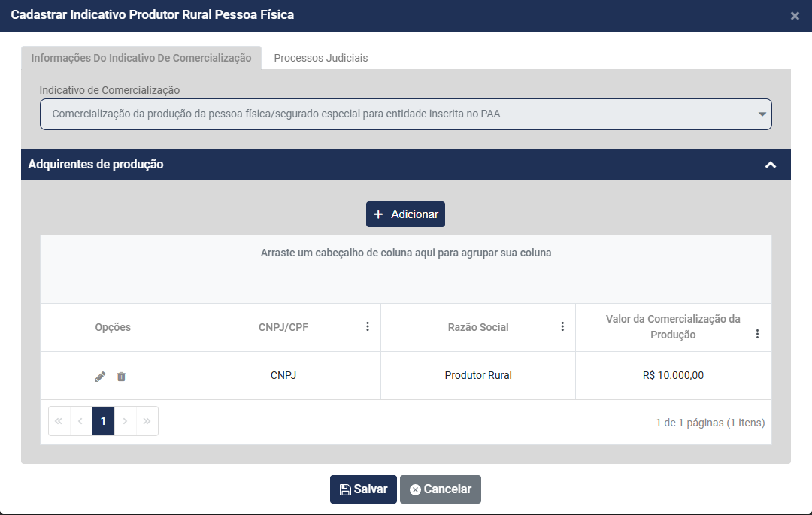812x515 pixels.
Task: Click the R$ 10.000,00 value cell
Action: tap(673, 375)
